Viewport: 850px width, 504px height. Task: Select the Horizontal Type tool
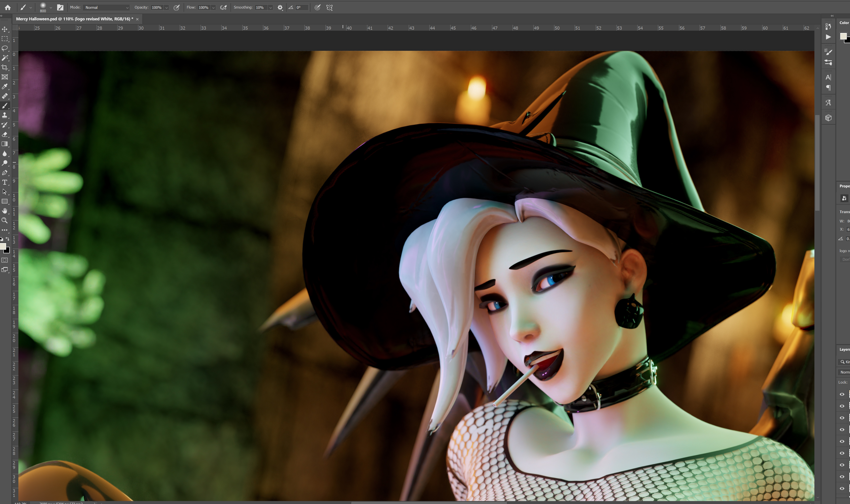5,182
